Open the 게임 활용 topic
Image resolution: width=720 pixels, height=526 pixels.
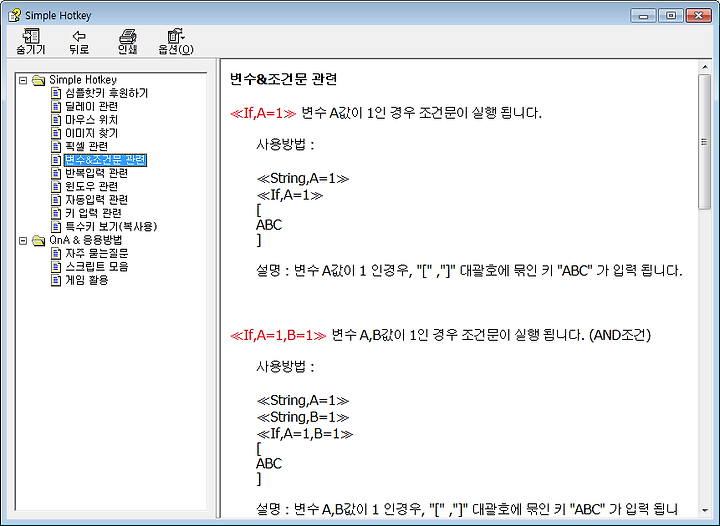pyautogui.click(x=86, y=280)
